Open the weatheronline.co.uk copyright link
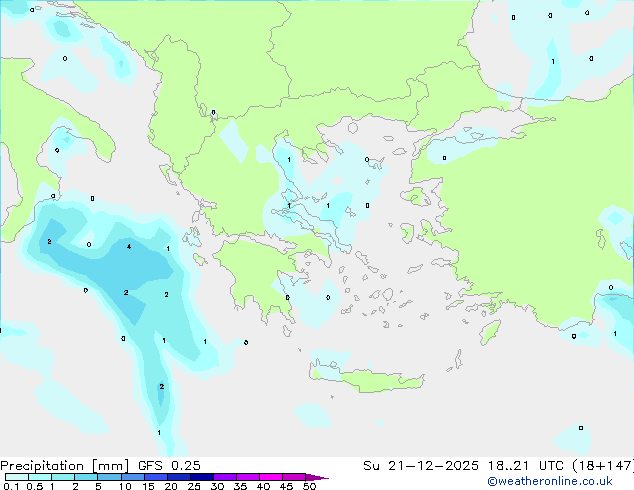 pos(549,481)
